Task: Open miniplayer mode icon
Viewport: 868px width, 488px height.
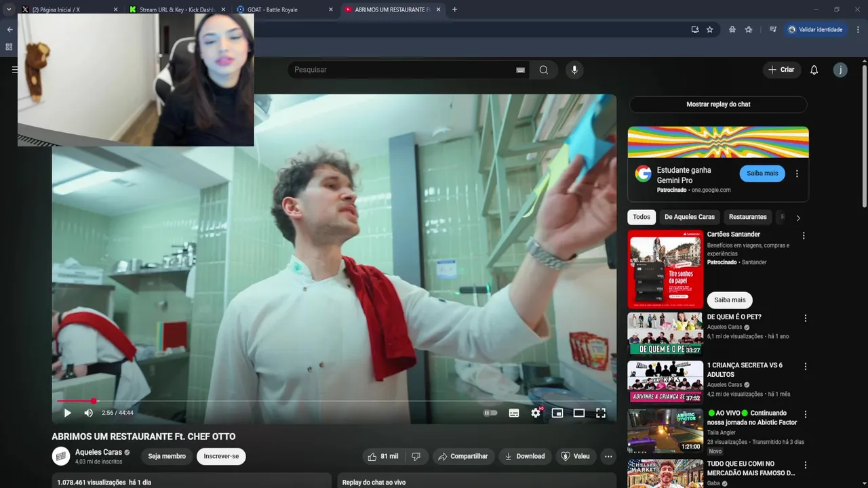Action: [x=557, y=413]
